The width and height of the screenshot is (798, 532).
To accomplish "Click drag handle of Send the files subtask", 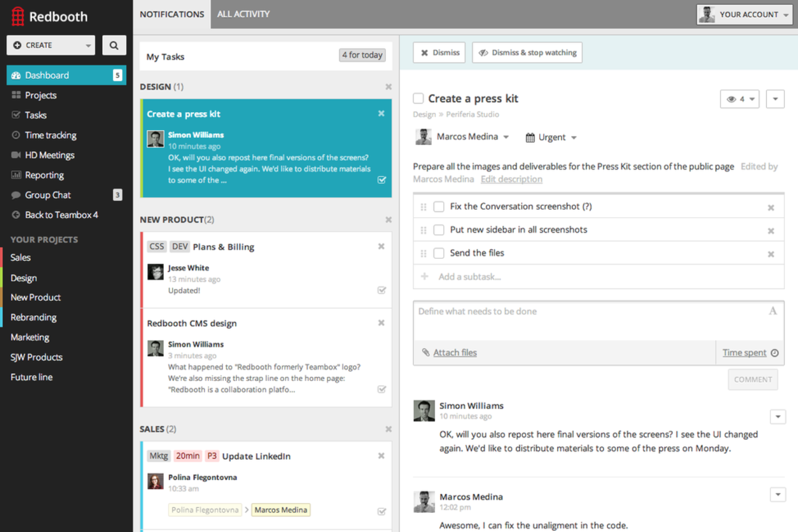I will click(423, 253).
